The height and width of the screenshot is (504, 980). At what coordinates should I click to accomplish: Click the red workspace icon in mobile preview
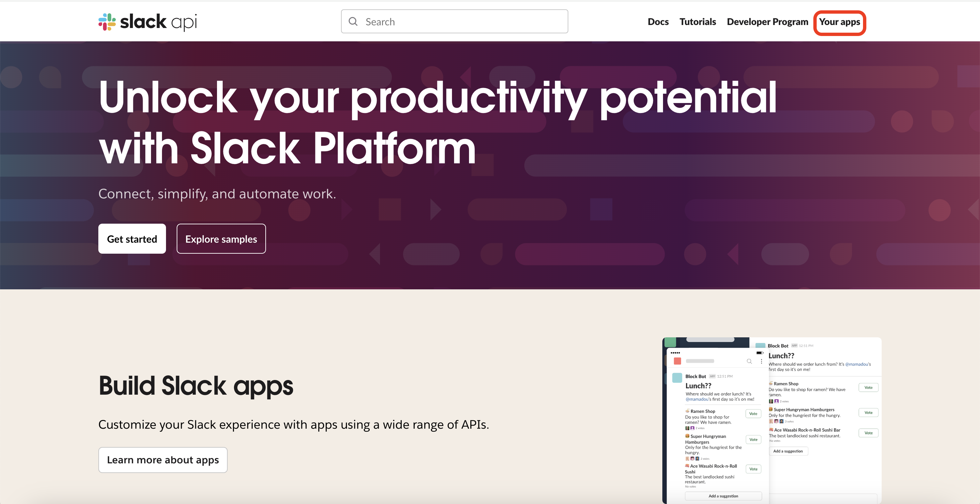coord(677,361)
